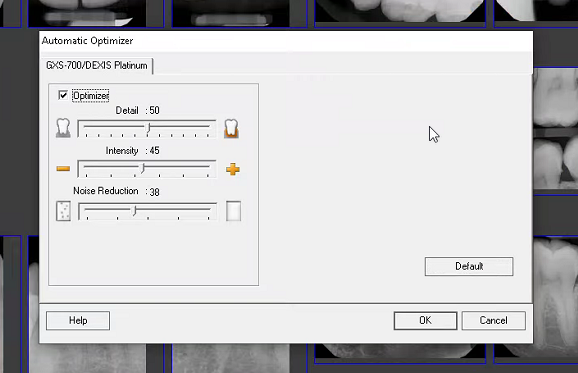Click the Detail slider handle
The height and width of the screenshot is (373, 578).
(148, 128)
